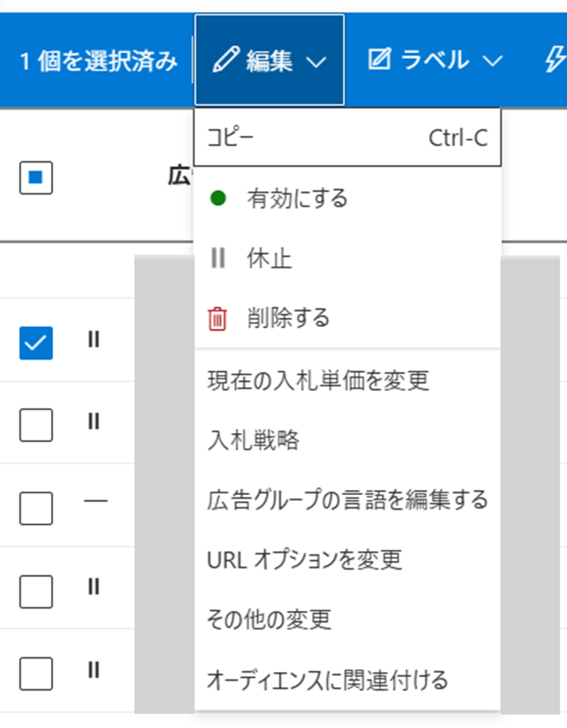Select コピー from the edit menu
Image resolution: width=567 pixels, height=728 pixels.
point(347,138)
